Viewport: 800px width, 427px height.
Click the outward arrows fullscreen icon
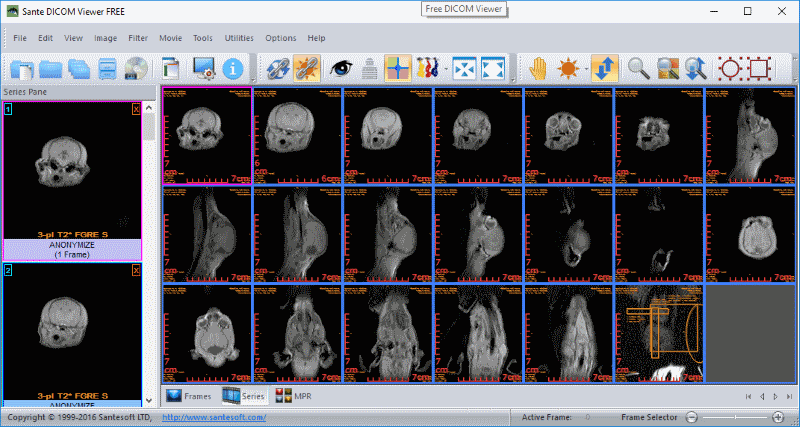pos(493,68)
